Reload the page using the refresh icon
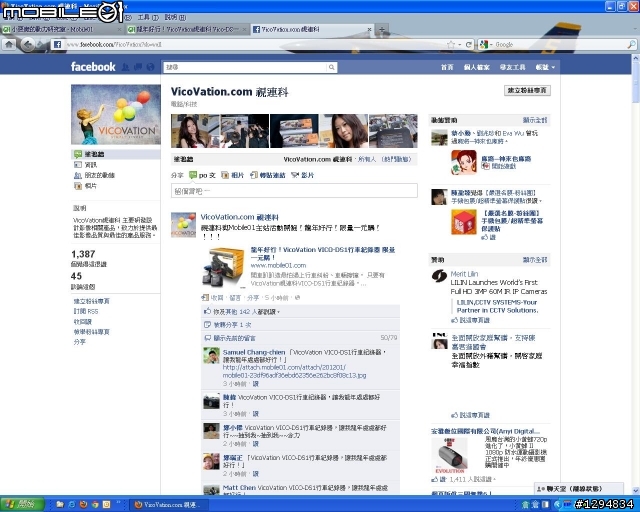This screenshot has width=640, height=512. (469, 45)
